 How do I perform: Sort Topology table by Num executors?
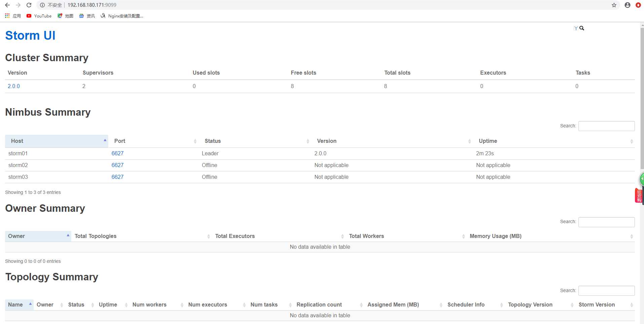[216, 305]
